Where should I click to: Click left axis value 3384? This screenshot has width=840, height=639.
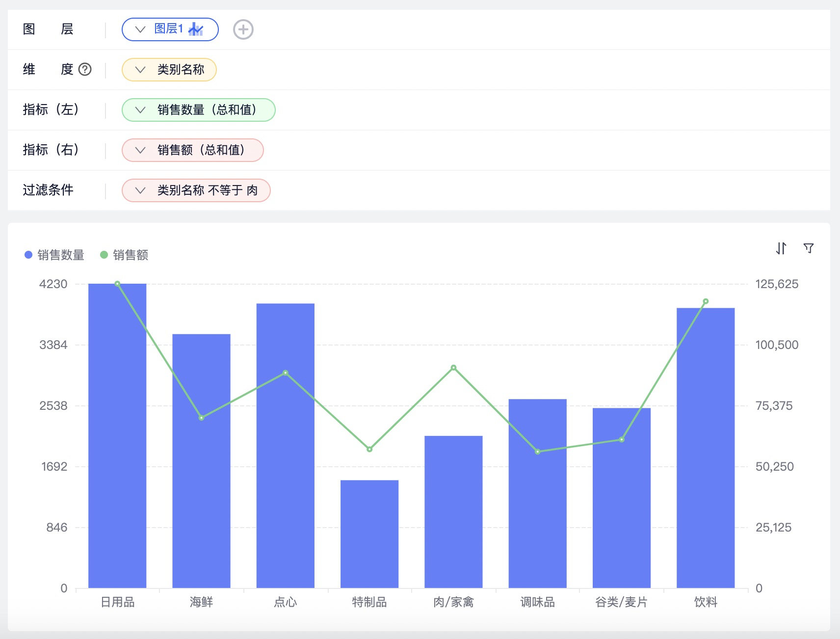[x=53, y=345]
